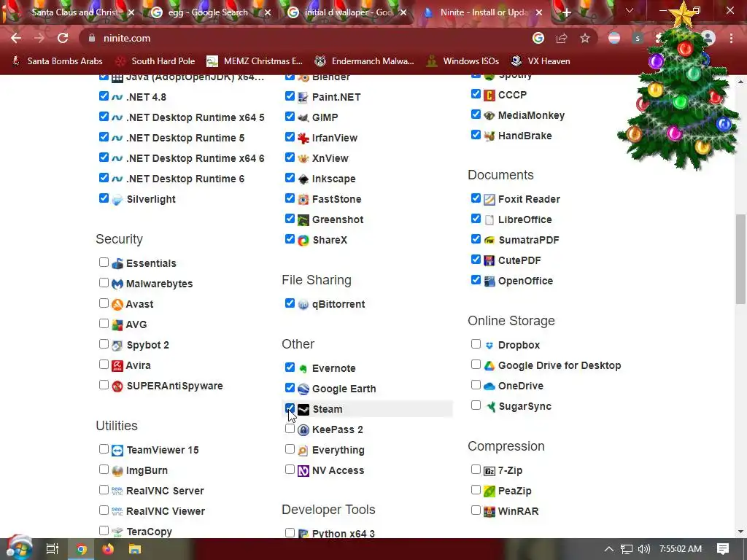Switch to the egg - Google Search tab
This screenshot has width=747, height=560.
[x=208, y=12]
